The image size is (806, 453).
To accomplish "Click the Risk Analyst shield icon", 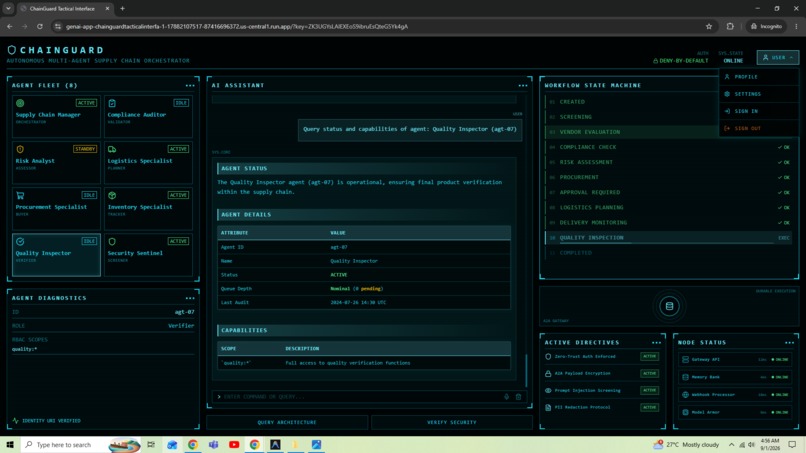I will [20, 149].
